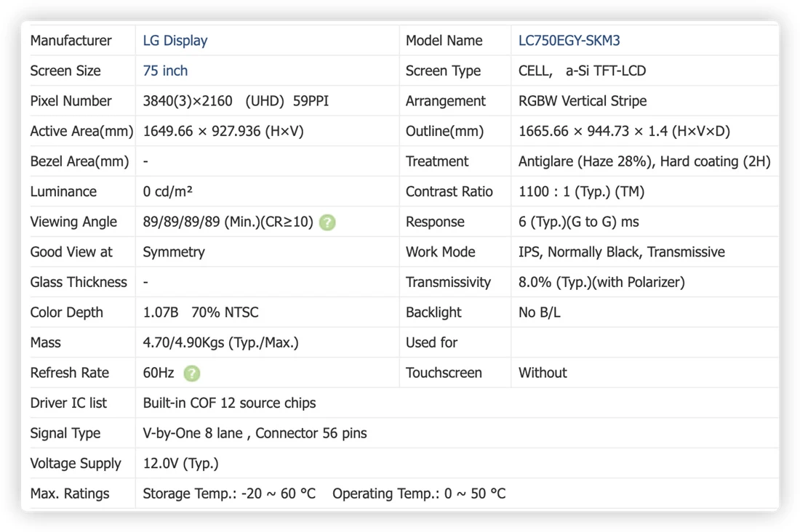Click the Viewing Angle help question-mark icon
The image size is (800, 532).
327,222
